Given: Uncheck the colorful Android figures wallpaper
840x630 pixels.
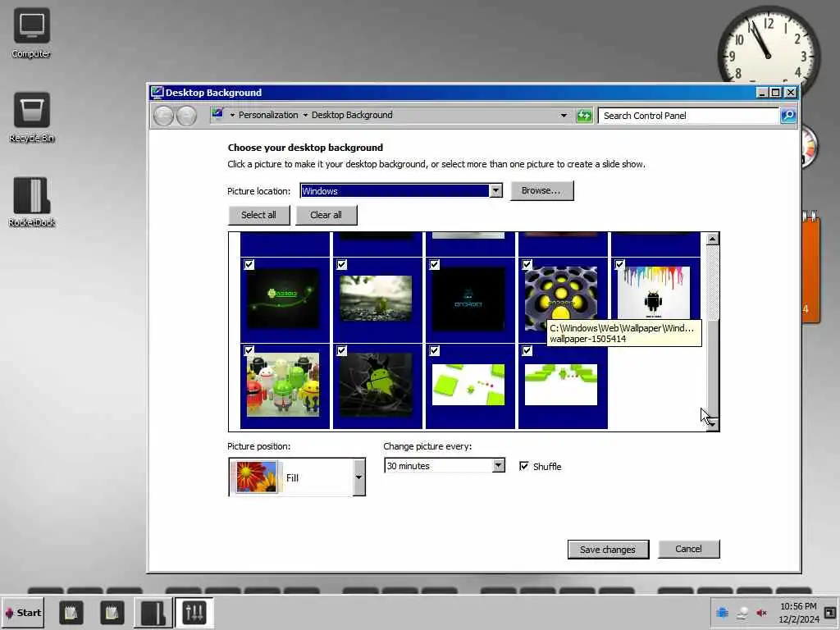Looking at the screenshot, I should (x=249, y=351).
